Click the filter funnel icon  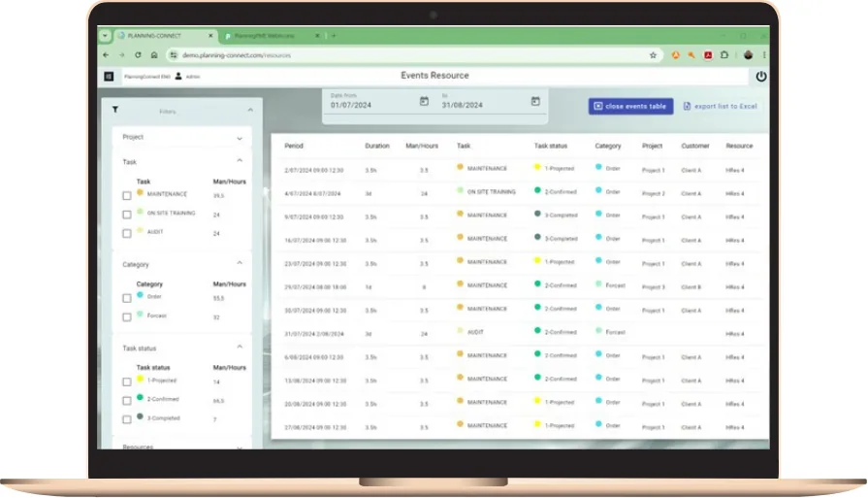[x=115, y=110]
